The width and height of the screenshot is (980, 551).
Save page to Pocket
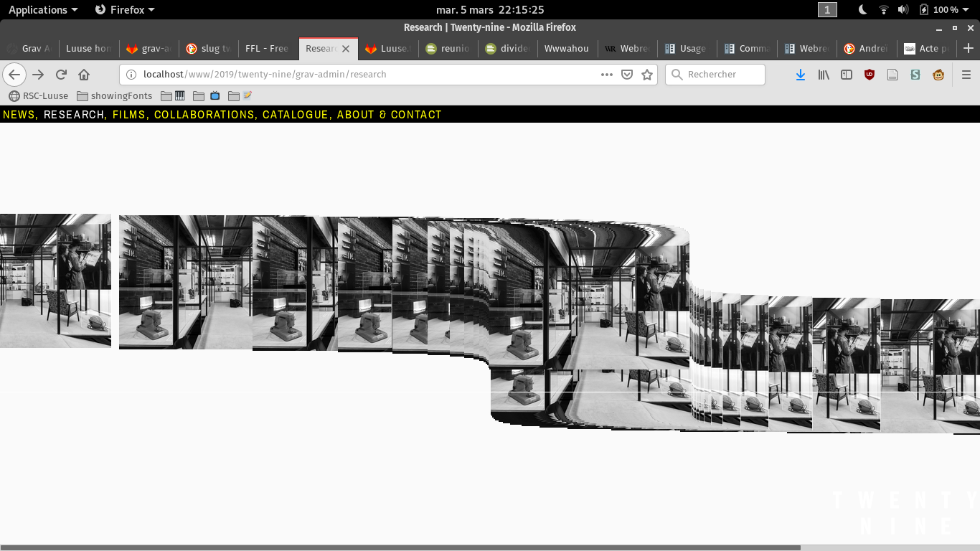tap(627, 75)
